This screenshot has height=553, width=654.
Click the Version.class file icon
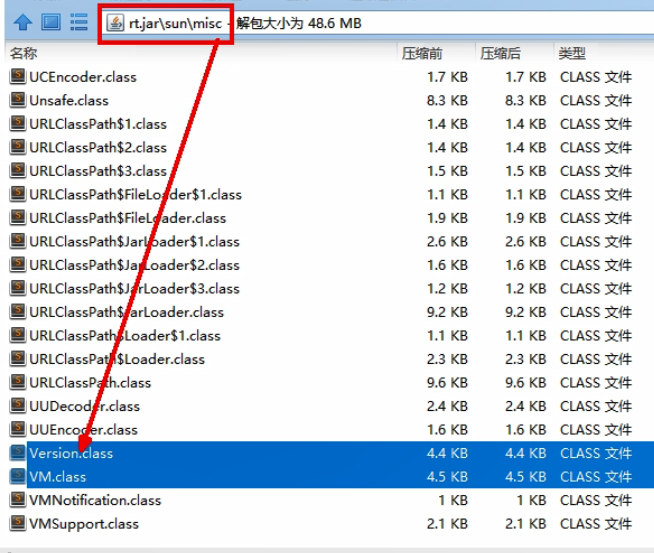[18, 453]
